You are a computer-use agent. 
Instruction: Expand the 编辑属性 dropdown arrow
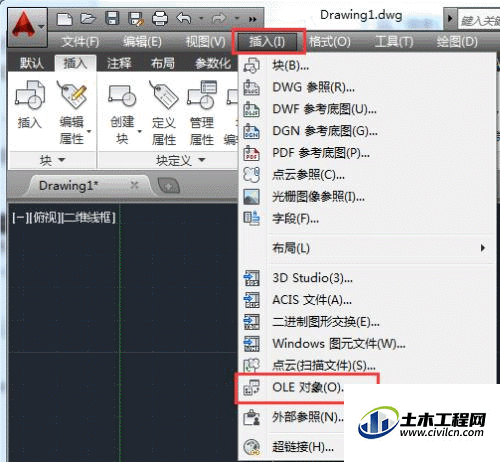point(89,131)
